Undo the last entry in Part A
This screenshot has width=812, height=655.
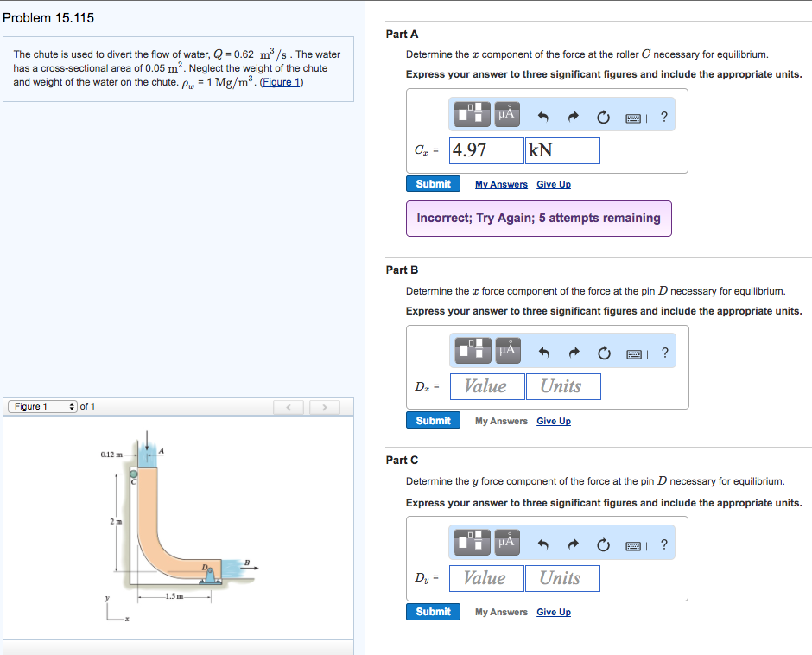coord(543,115)
